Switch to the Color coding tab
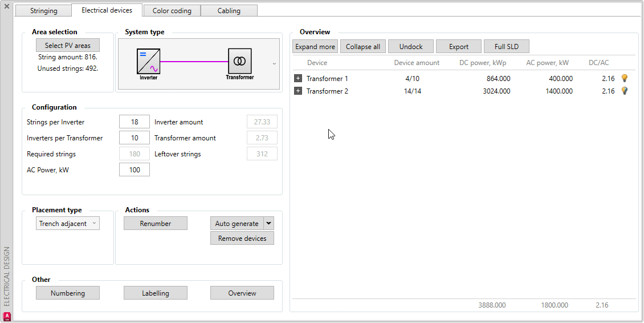The height and width of the screenshot is (323, 644). click(x=172, y=11)
